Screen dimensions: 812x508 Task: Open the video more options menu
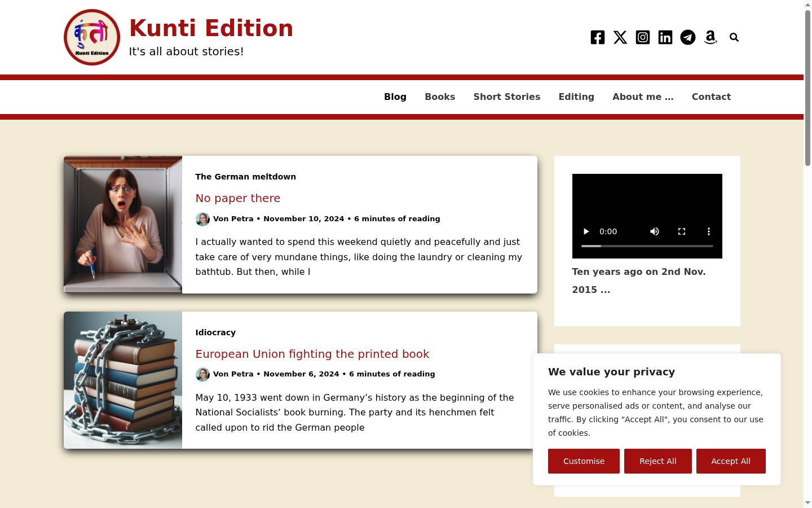coord(709,231)
